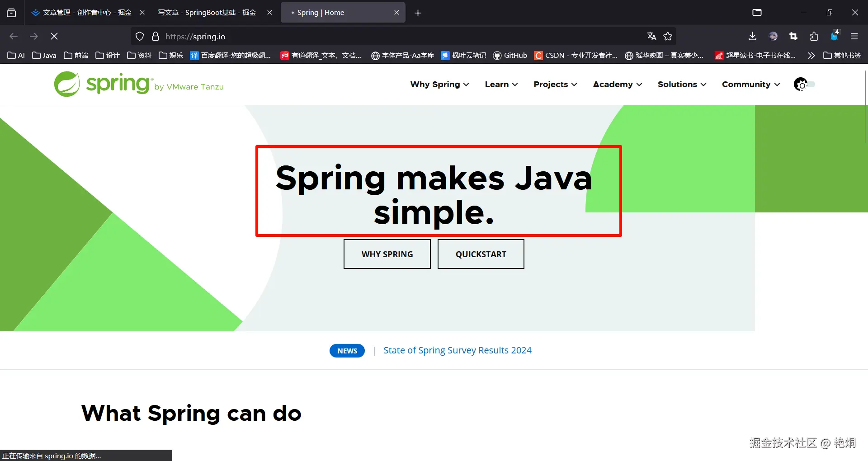Select the Spring | Home tab
This screenshot has height=461, width=868.
tap(343, 13)
